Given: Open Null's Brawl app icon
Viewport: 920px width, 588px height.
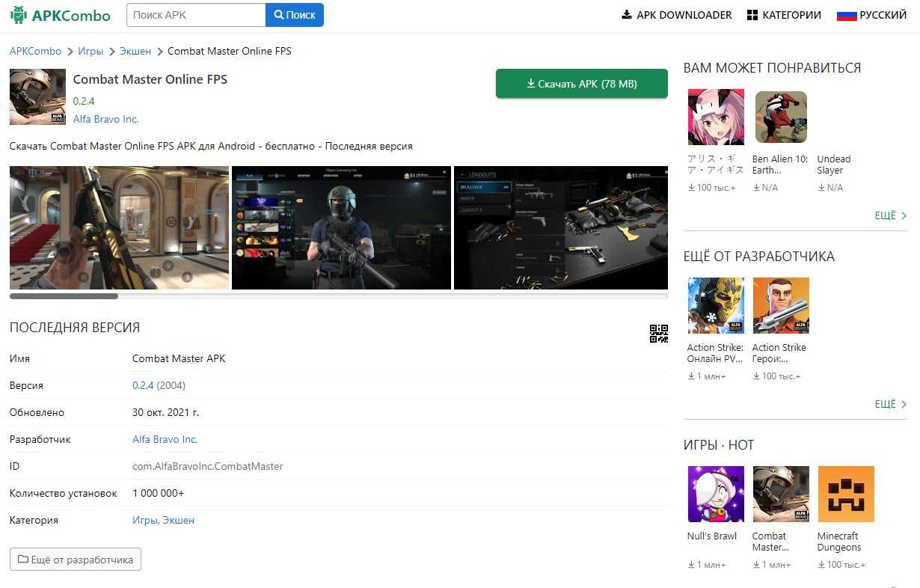Looking at the screenshot, I should (716, 494).
